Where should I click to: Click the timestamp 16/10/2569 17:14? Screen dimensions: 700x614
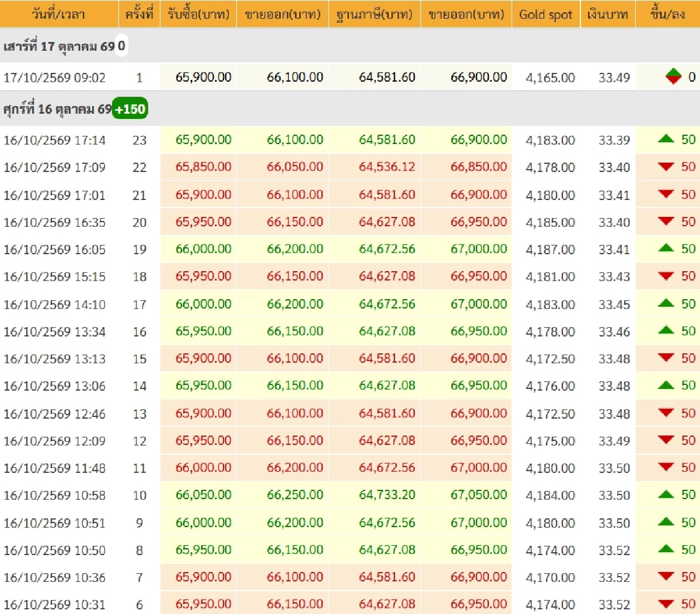55,140
